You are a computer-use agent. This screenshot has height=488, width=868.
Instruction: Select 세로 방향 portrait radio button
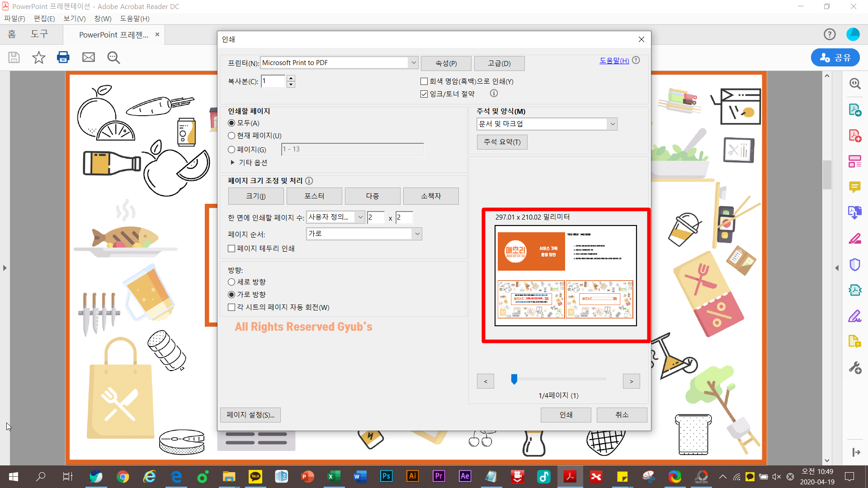tap(231, 282)
